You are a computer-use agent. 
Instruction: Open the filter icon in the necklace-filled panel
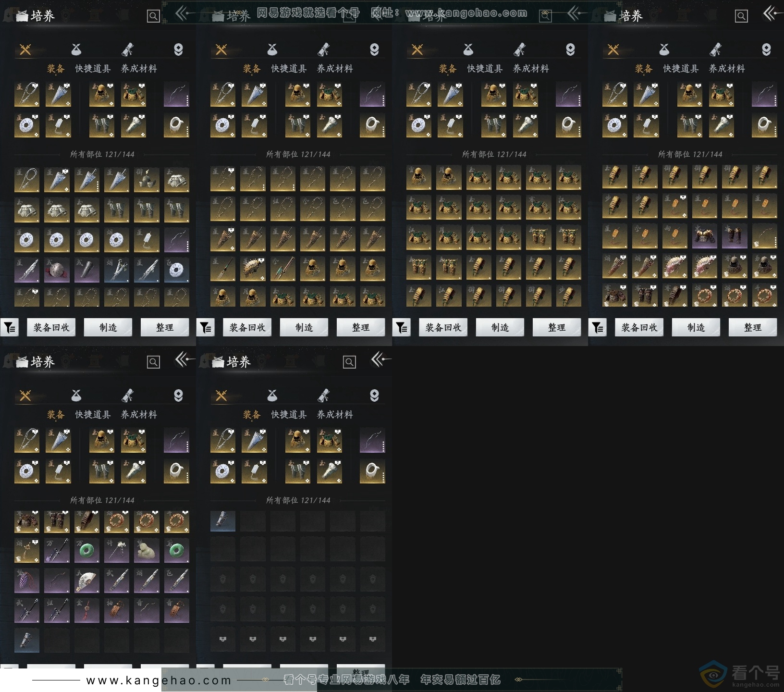(x=206, y=328)
